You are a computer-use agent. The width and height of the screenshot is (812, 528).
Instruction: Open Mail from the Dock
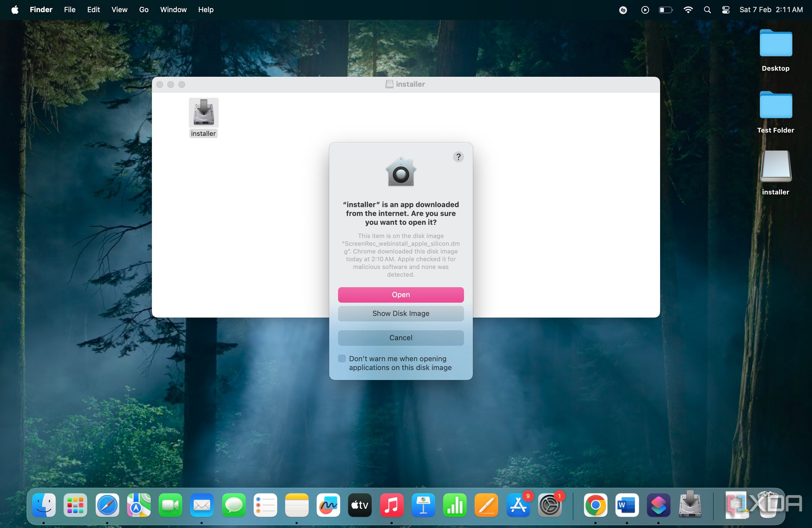coord(202,505)
